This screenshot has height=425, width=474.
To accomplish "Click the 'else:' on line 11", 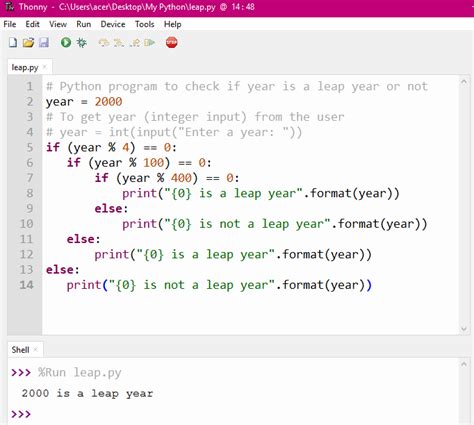I will tap(84, 239).
